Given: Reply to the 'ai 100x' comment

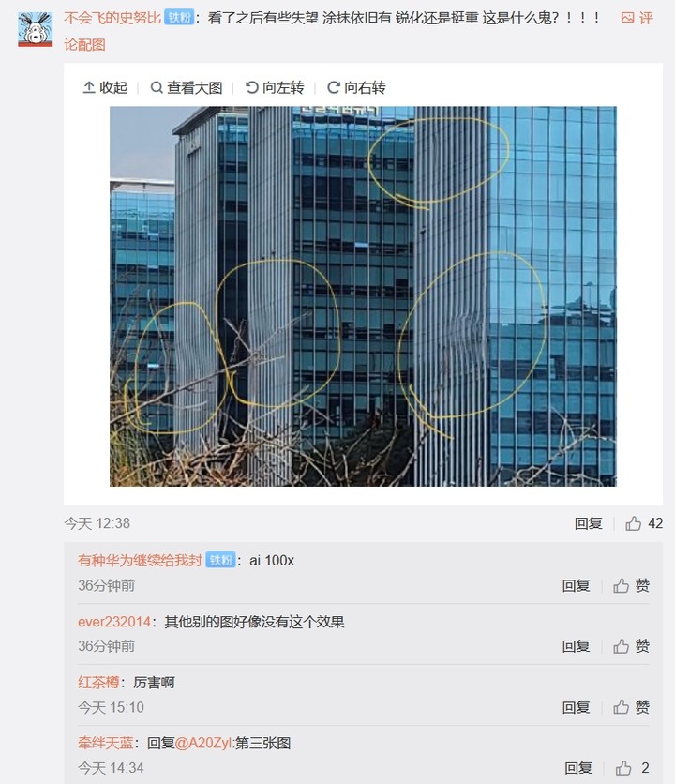Looking at the screenshot, I should [576, 585].
